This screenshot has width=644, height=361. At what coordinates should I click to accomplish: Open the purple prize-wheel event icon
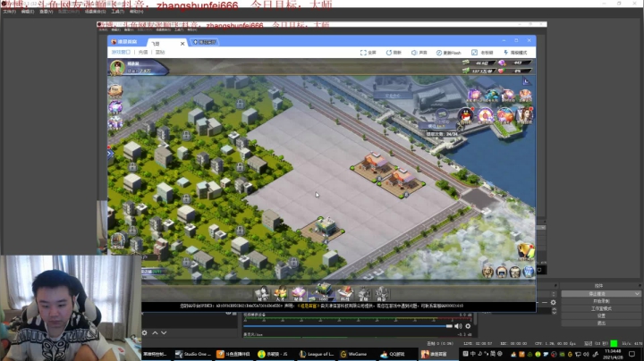point(485,115)
